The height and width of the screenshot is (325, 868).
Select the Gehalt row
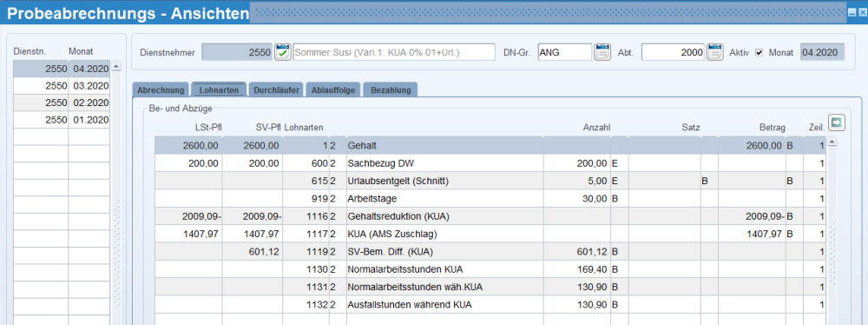pos(490,146)
